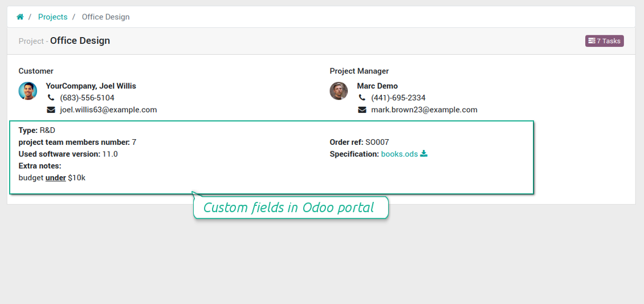This screenshot has height=304, width=644.
Task: Click Joel Willis customer avatar
Action: point(28,91)
